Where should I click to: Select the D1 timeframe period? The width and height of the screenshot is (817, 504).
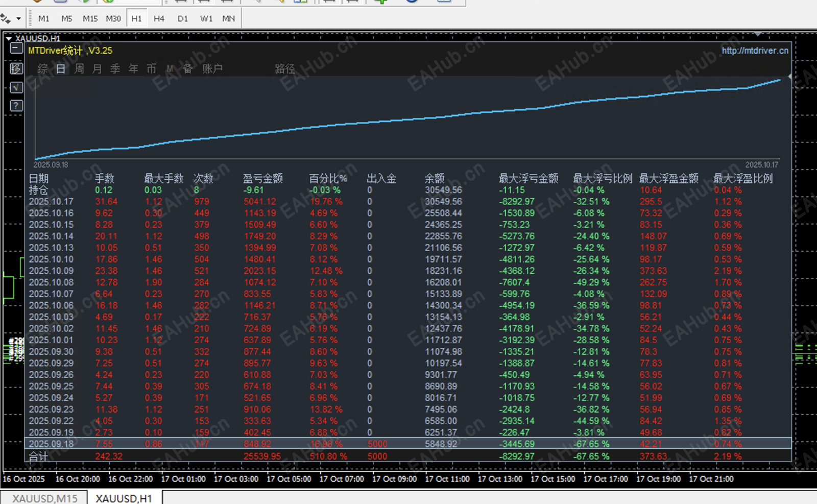(183, 18)
